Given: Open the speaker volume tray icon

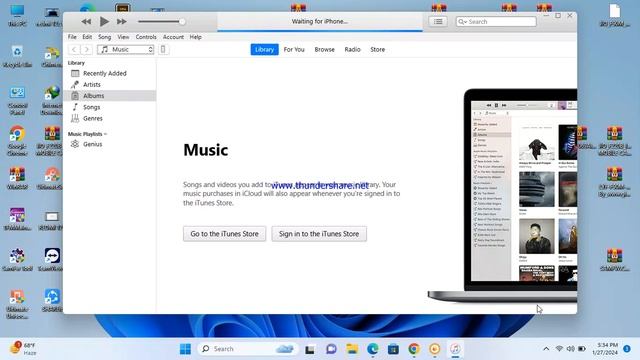Looking at the screenshot, I should coord(571,349).
